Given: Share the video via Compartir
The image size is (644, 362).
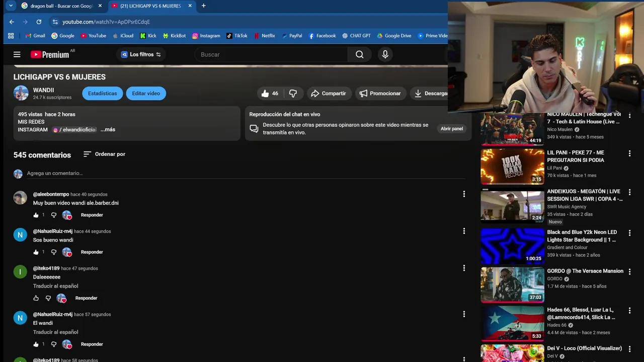Looking at the screenshot, I should (329, 94).
